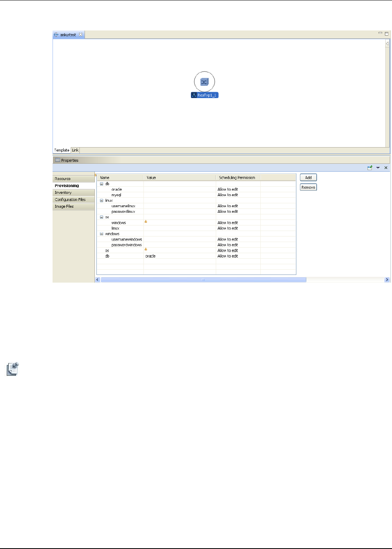Viewport: 392px width, 549px height.
Task: Select the mysql row
Action: coord(196,195)
